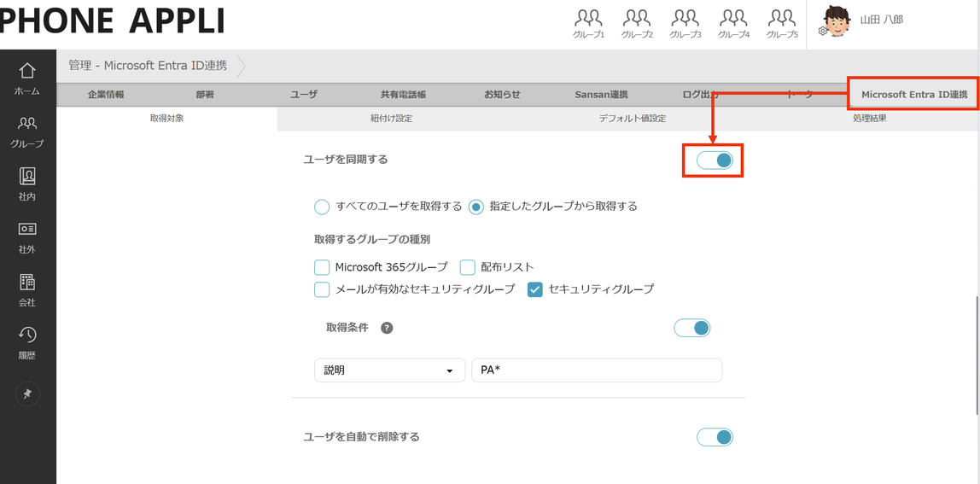
Task: Open 部署 management tab
Action: [x=204, y=95]
